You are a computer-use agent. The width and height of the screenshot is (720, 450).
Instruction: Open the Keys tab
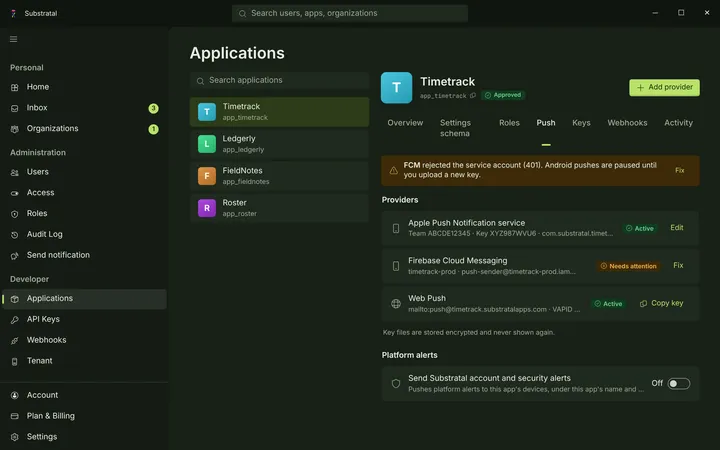[x=581, y=123]
